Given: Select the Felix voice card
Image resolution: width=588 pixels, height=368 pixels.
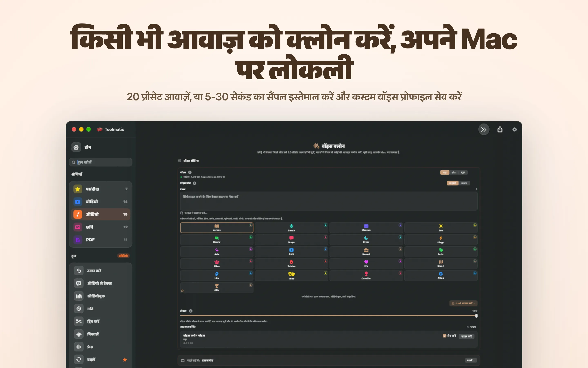Looking at the screenshot, I should tap(441, 252).
